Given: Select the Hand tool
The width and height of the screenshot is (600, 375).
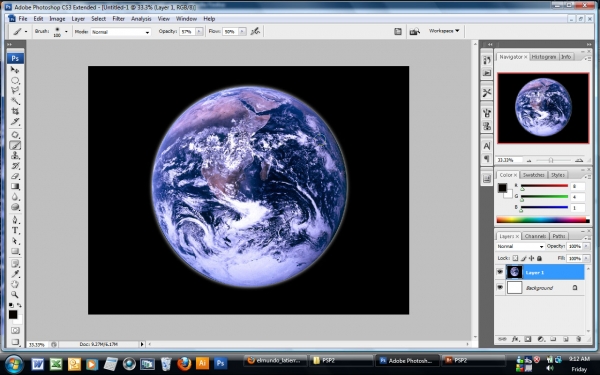Looking at the screenshot, I should [x=15, y=284].
